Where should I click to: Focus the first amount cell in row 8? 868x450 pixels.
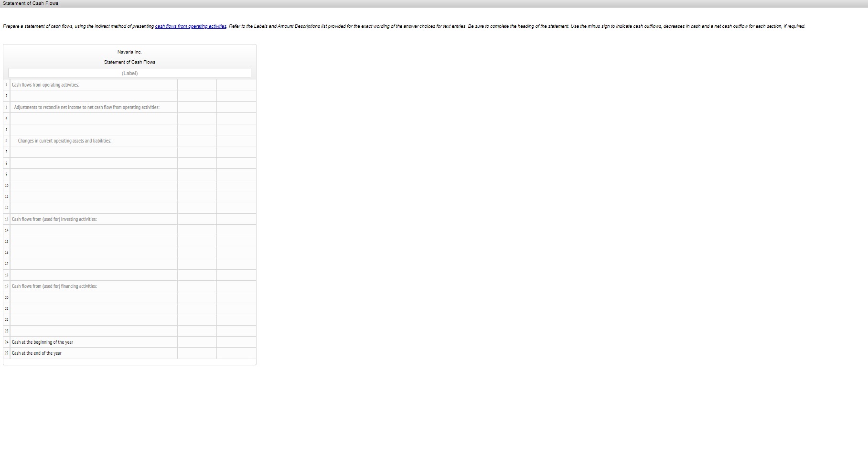click(197, 163)
